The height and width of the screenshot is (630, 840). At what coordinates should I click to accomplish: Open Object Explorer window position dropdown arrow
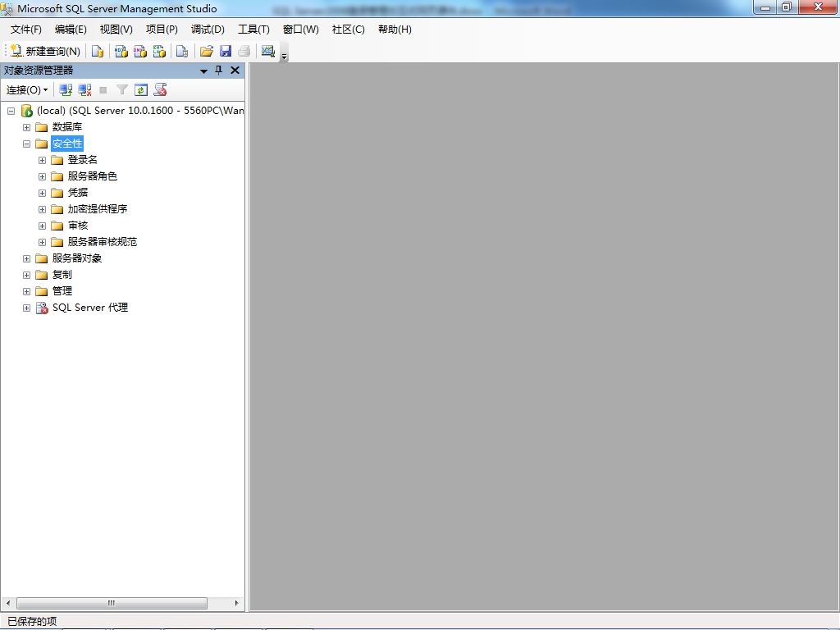pos(203,71)
